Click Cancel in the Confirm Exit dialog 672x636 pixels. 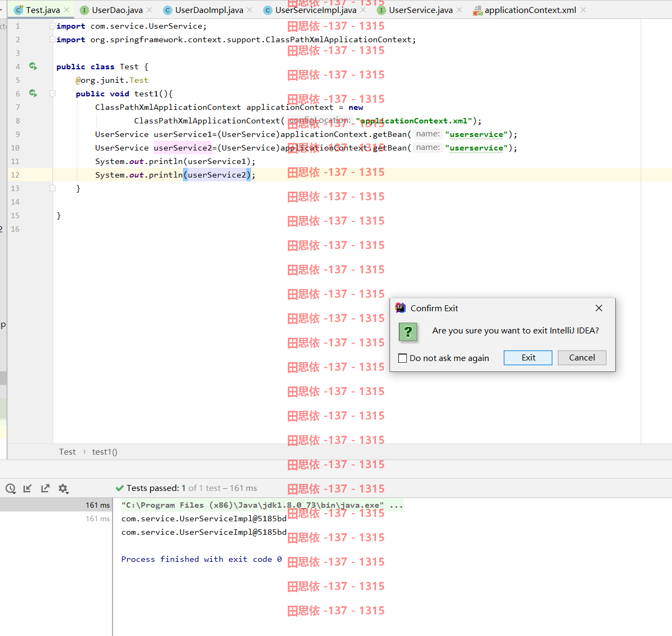[582, 358]
